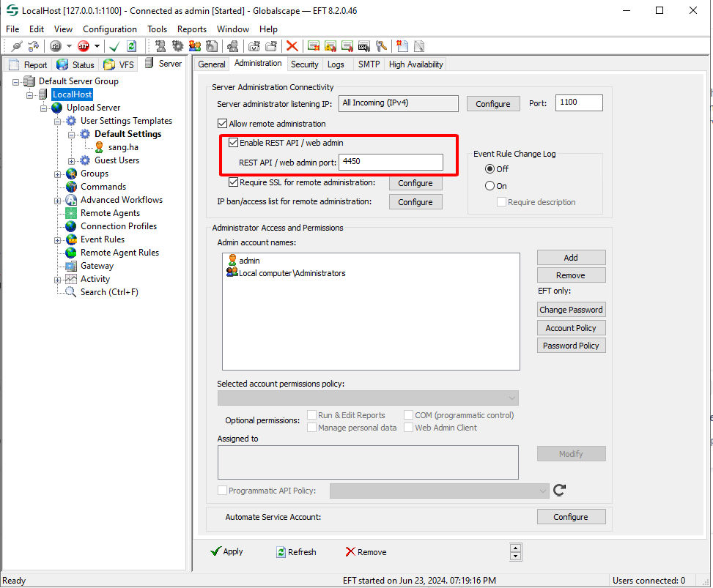Click Configure next to listening IP
Image resolution: width=713 pixels, height=588 pixels.
click(493, 104)
